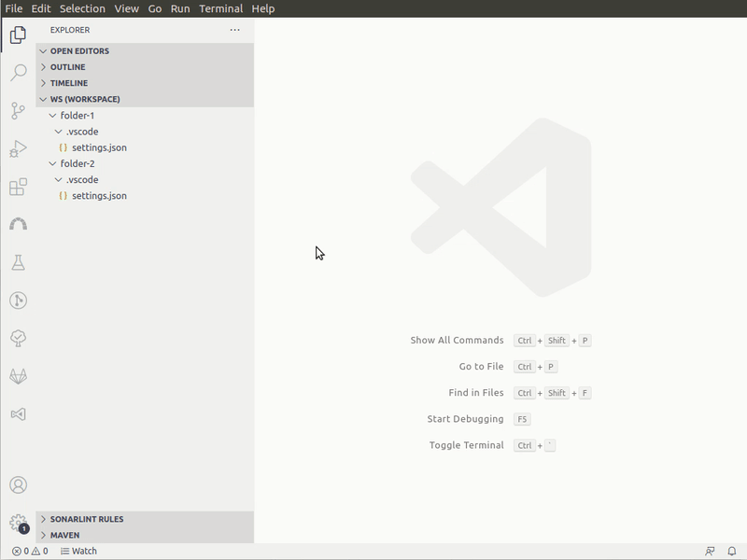Open the Selection menu
747x560 pixels.
pos(82,8)
